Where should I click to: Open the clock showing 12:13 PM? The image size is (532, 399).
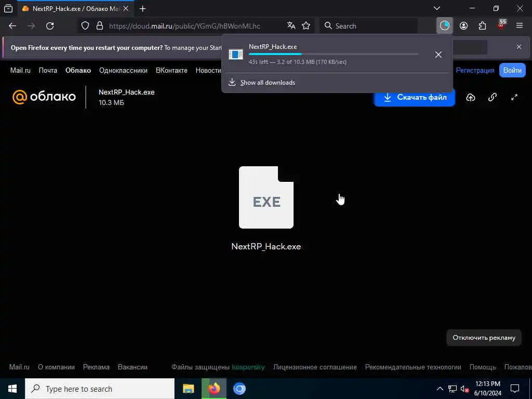point(488,389)
